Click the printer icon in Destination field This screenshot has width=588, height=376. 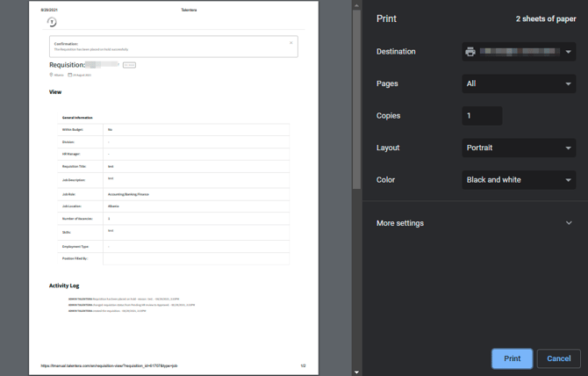[470, 52]
